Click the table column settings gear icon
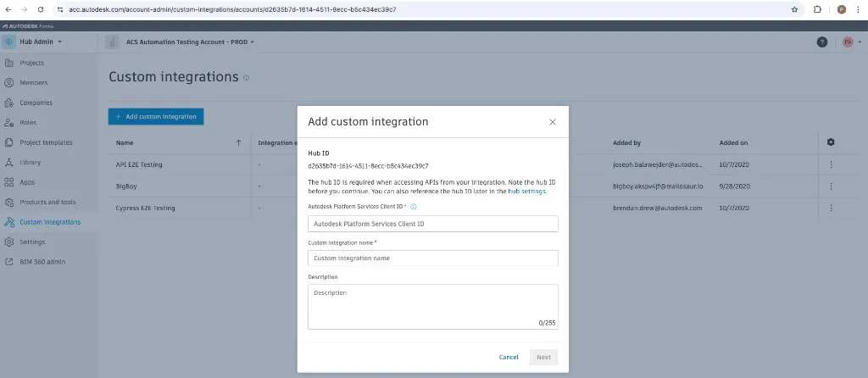 coord(831,142)
